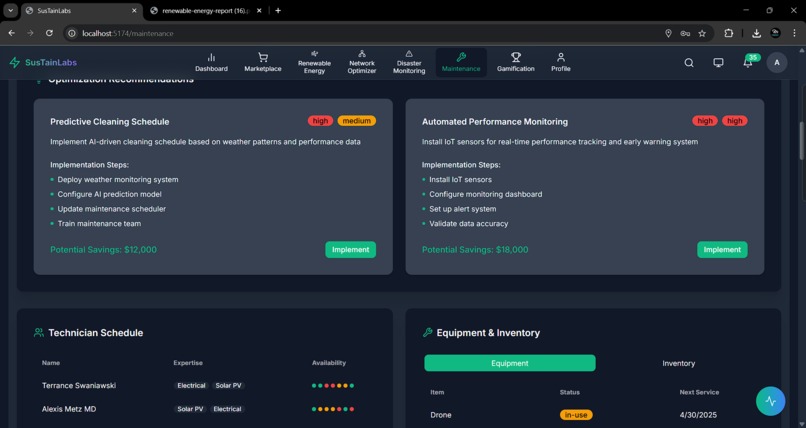806x428 pixels.
Task: Open the Marketplace nav item
Action: (263, 62)
